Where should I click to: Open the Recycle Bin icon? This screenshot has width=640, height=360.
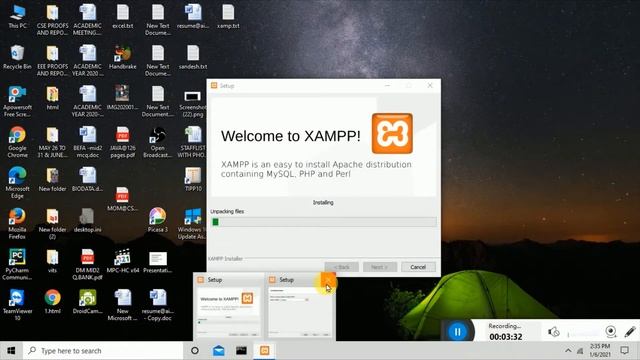click(x=17, y=57)
